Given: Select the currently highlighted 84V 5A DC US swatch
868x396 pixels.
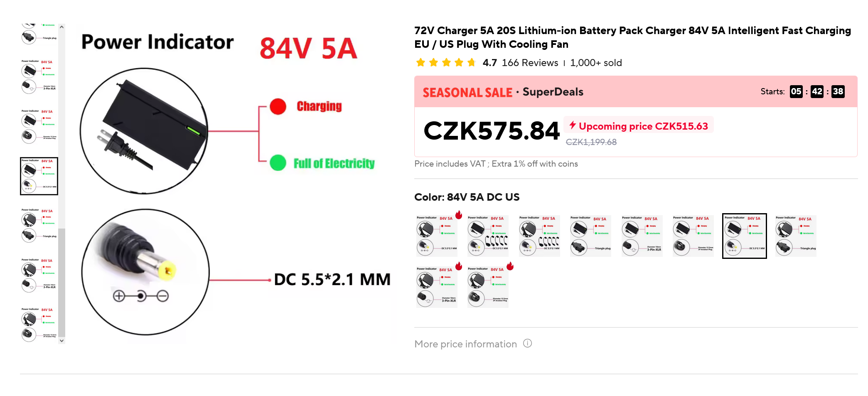Looking at the screenshot, I should (x=744, y=236).
